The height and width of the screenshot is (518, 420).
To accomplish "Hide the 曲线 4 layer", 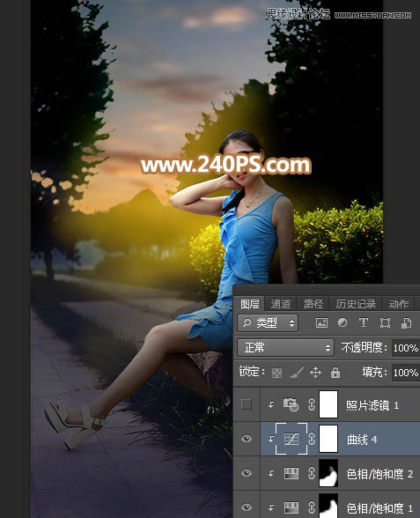I will point(247,439).
